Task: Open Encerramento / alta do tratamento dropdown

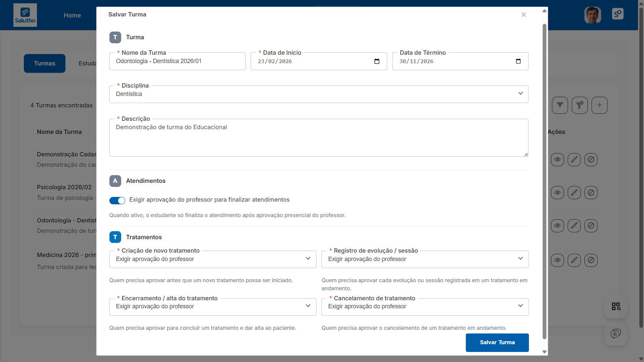Action: click(x=213, y=307)
